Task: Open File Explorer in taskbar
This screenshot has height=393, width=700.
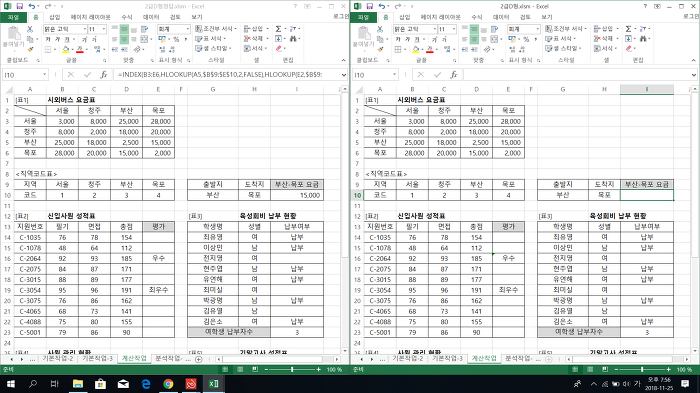Action: (x=78, y=384)
